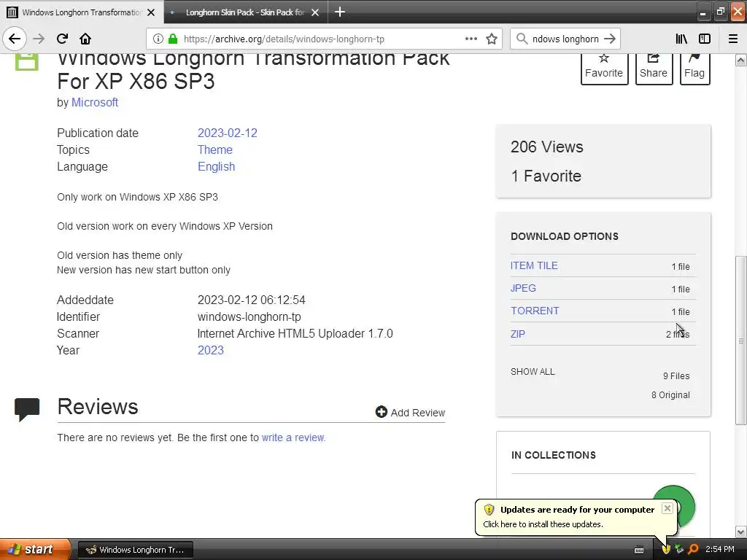The height and width of the screenshot is (560, 747).
Task: Select the Windows Longhorn Transformation tab
Action: pyautogui.click(x=82, y=12)
